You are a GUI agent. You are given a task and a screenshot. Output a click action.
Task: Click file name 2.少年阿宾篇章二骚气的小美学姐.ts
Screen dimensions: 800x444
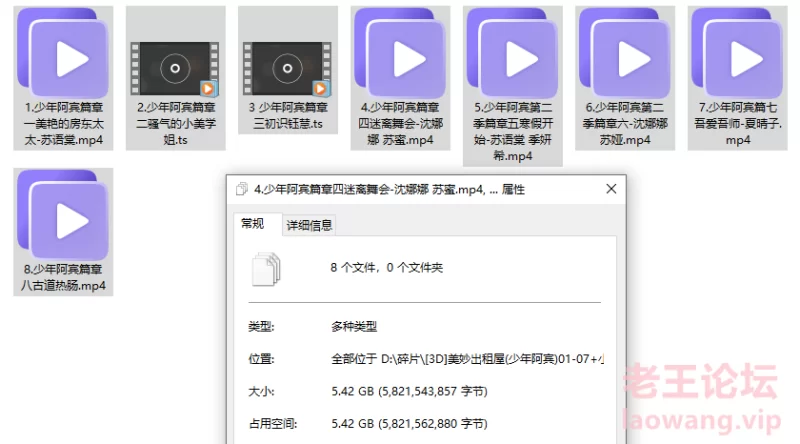pos(176,124)
